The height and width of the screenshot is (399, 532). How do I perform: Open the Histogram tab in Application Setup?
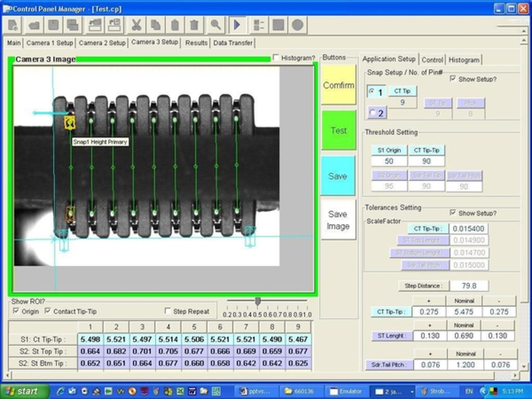point(464,59)
